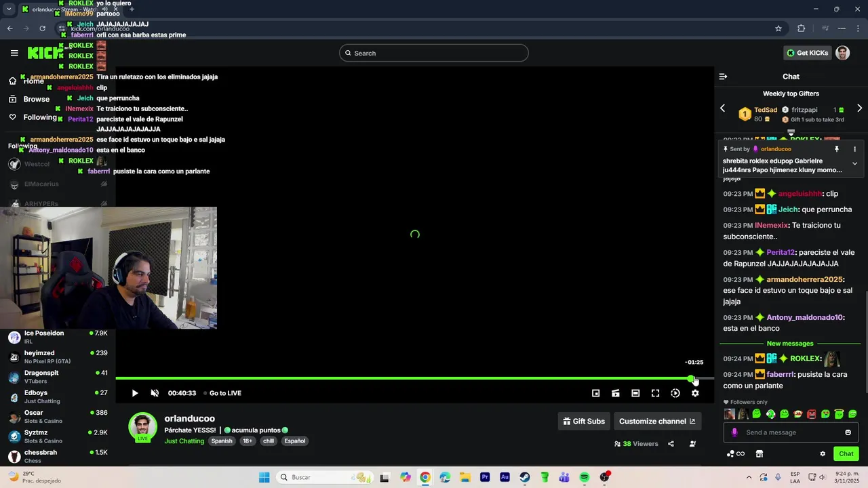Image resolution: width=868 pixels, height=488 pixels.
Task: Open chessbrah channel in sidebar
Action: pyautogui.click(x=58, y=456)
